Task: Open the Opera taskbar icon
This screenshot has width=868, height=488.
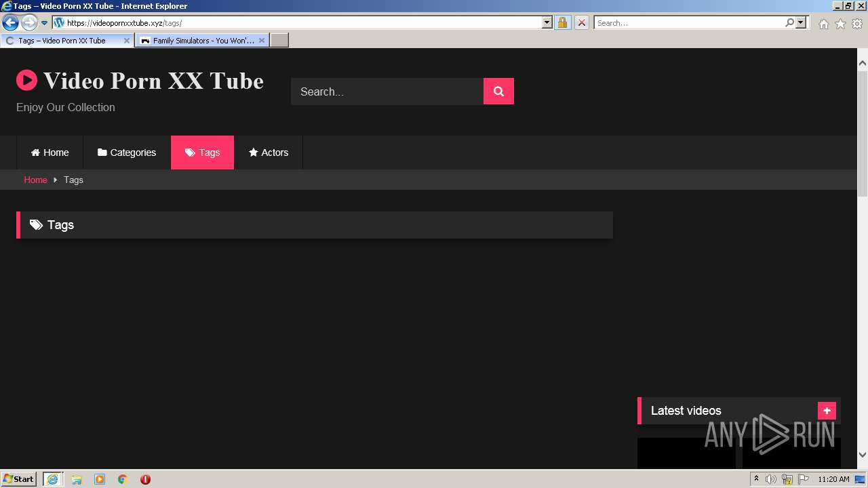Action: point(145,479)
